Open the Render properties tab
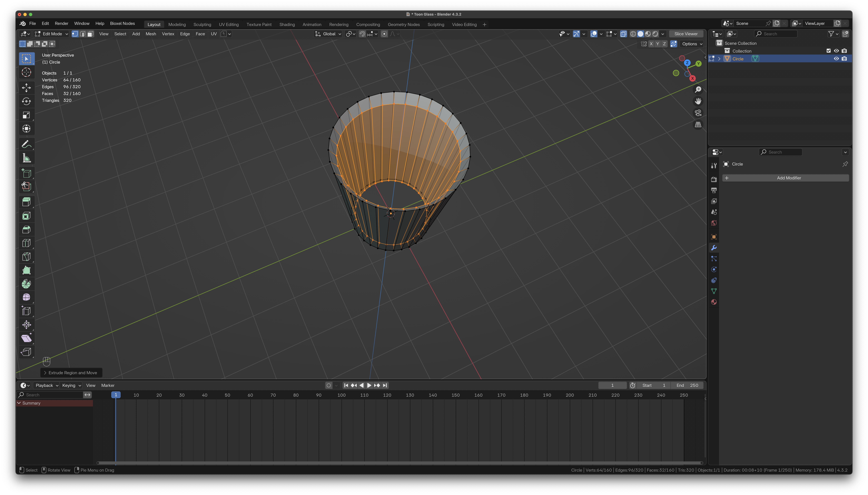The image size is (868, 495). click(714, 179)
